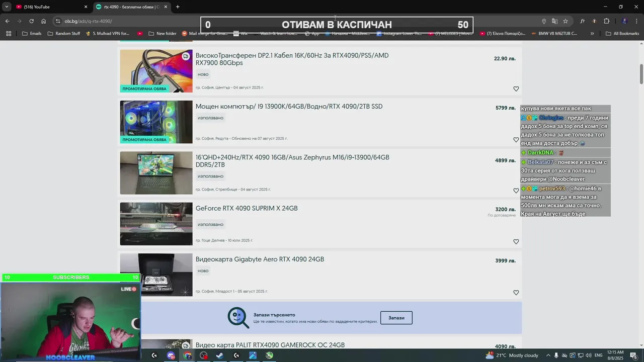The width and height of the screenshot is (644, 362).
Task: Open the location permission icon
Action: [543, 21]
